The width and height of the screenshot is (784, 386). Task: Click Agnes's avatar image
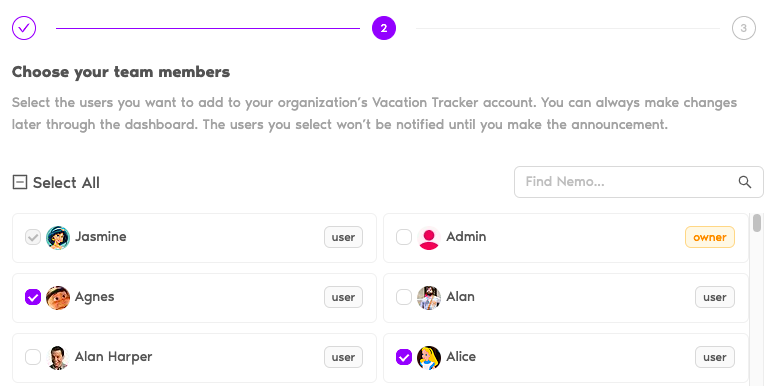coord(58,298)
